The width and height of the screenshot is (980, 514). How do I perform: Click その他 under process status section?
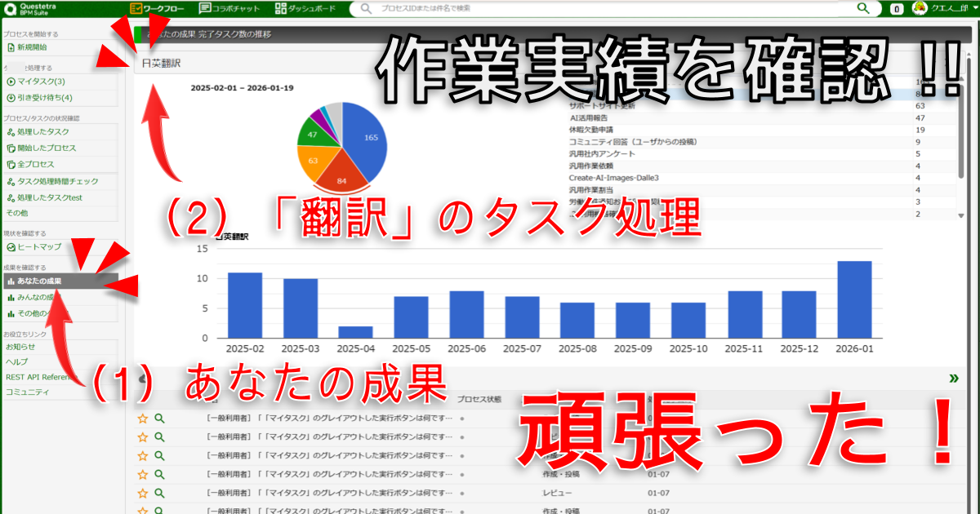click(59, 212)
